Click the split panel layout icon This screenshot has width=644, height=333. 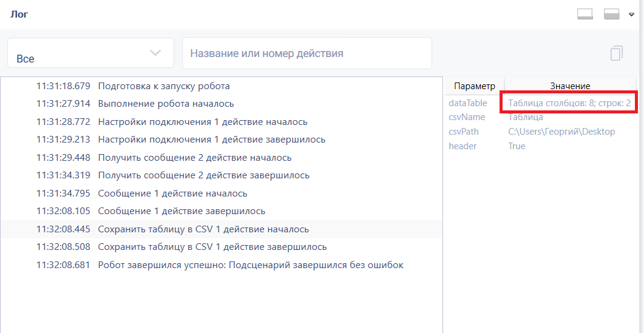click(612, 15)
